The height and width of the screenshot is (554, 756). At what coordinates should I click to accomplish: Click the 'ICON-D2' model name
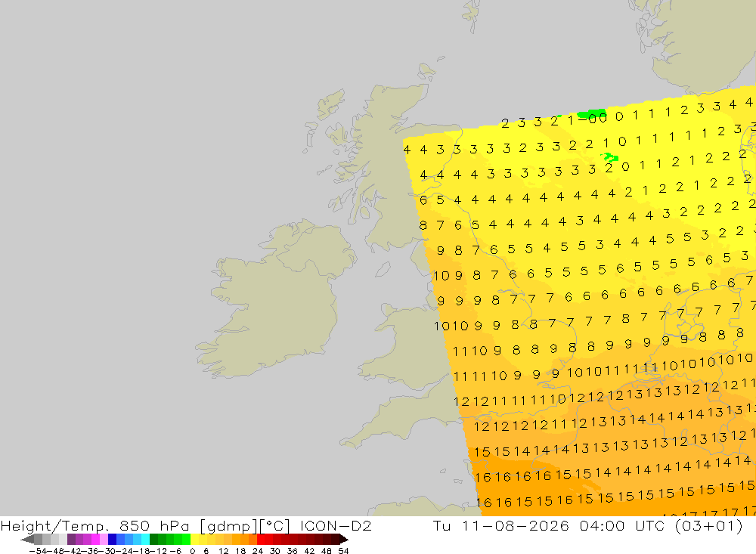click(336, 525)
